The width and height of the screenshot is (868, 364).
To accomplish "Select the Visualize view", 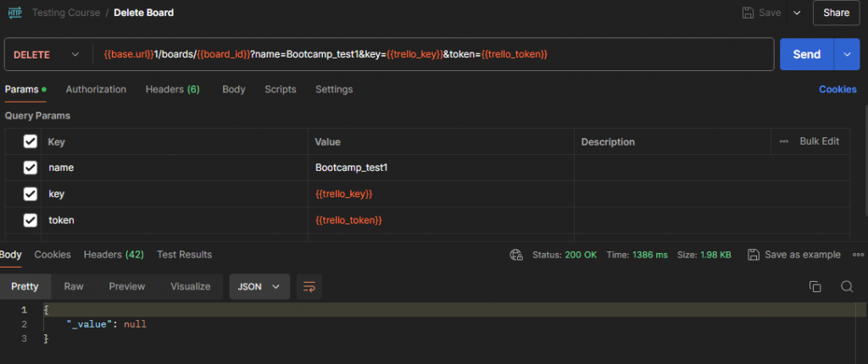I will point(191,287).
